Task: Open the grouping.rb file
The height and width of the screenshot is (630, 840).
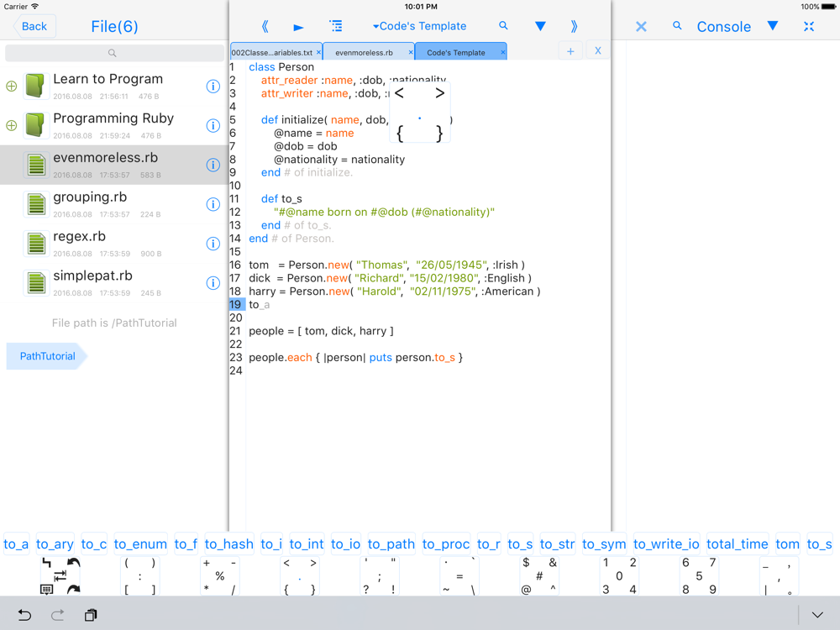Action: (114, 204)
